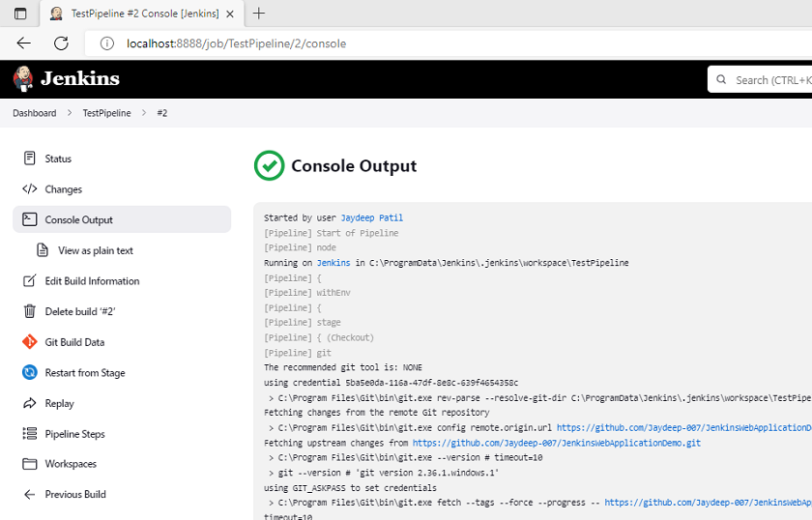This screenshot has width=812, height=520.
Task: Click the Jenkins logo icon
Action: (x=23, y=79)
